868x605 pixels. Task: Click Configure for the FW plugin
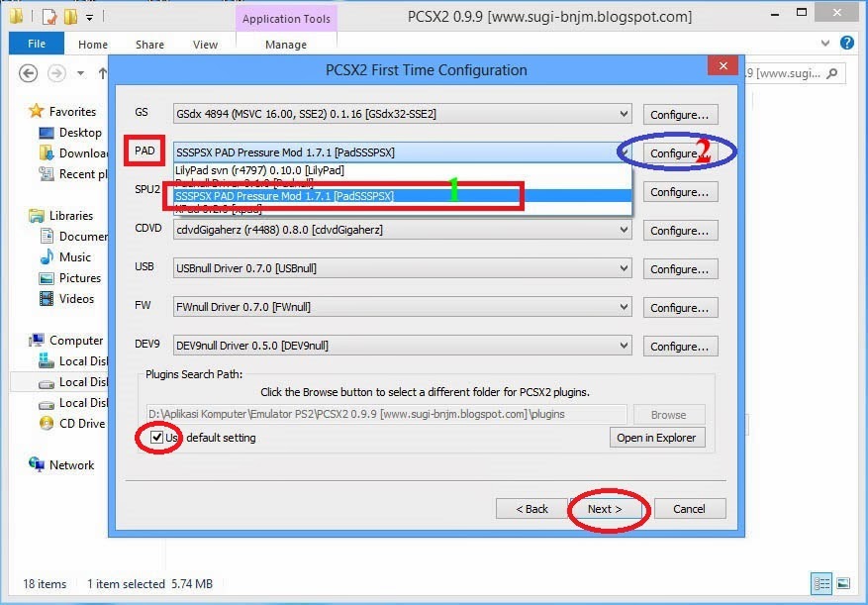click(x=680, y=308)
